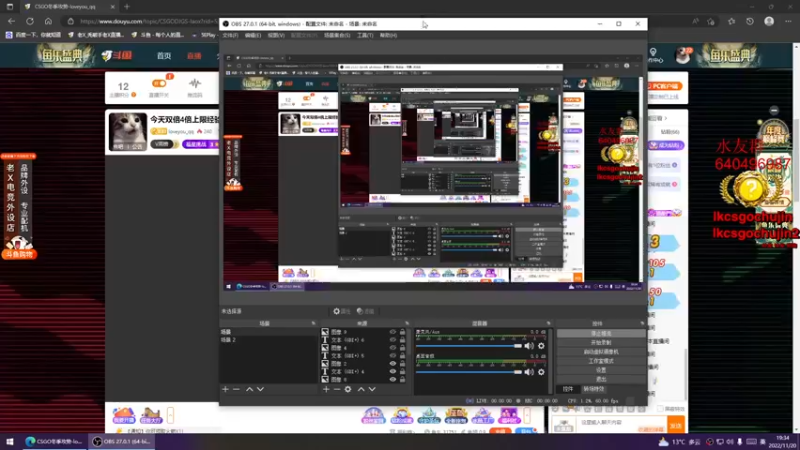
Task: Select OBS 27.0.1 taskbar button
Action: point(121,442)
